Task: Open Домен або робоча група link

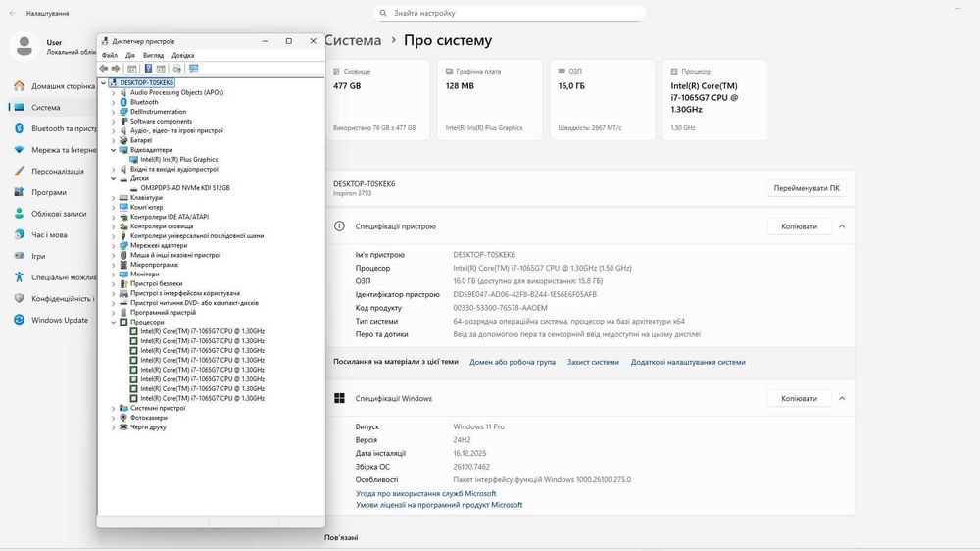Action: (513, 362)
